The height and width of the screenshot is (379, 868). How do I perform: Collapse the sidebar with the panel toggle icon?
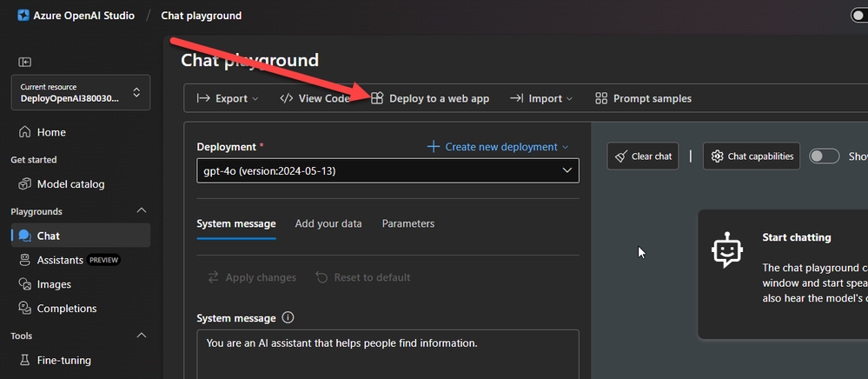point(24,62)
